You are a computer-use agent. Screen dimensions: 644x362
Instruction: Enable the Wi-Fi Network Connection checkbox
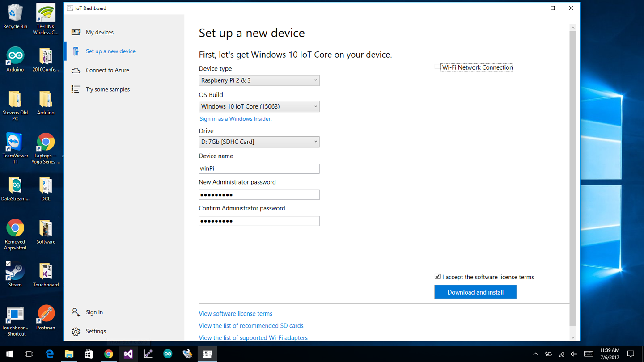click(x=437, y=67)
